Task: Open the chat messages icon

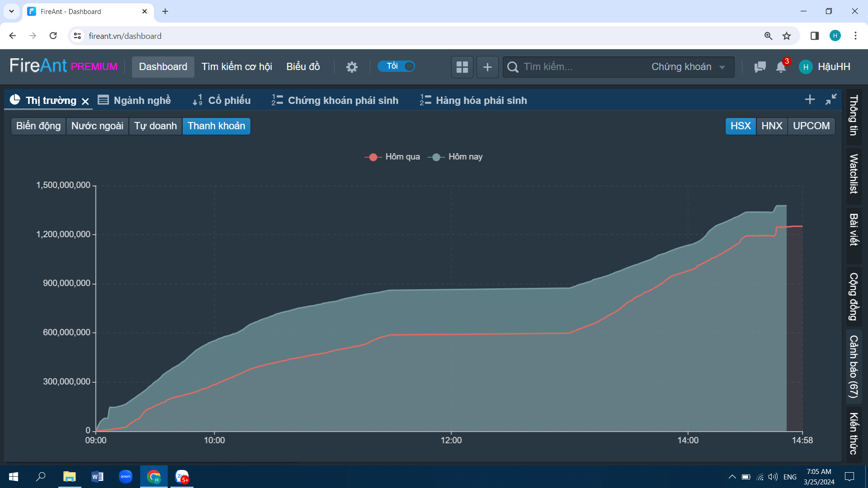Action: click(x=760, y=67)
